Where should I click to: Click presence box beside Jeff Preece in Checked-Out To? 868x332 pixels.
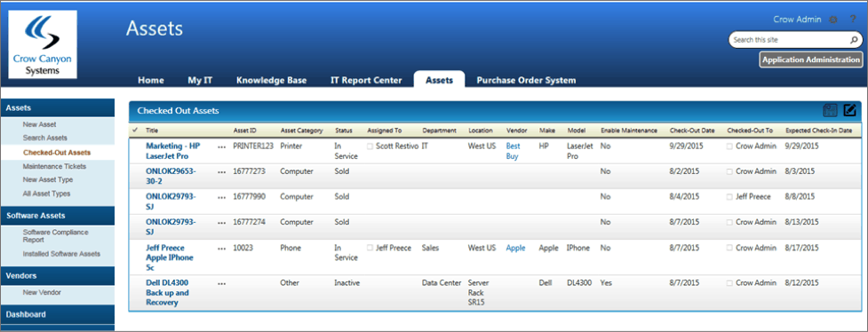[730, 196]
